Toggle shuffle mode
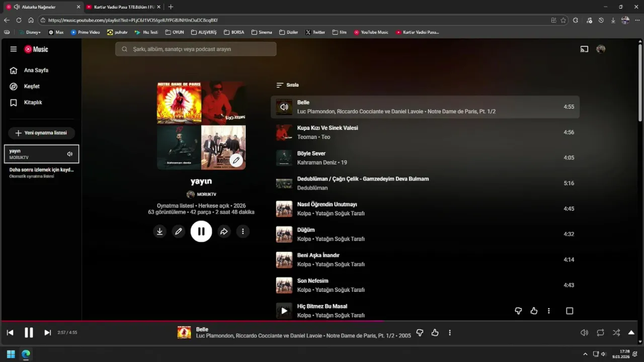644x362 pixels. pos(616,332)
